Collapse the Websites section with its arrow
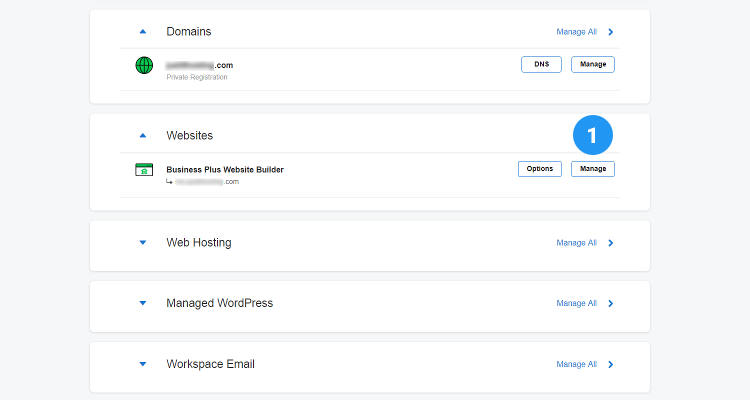 pos(143,135)
